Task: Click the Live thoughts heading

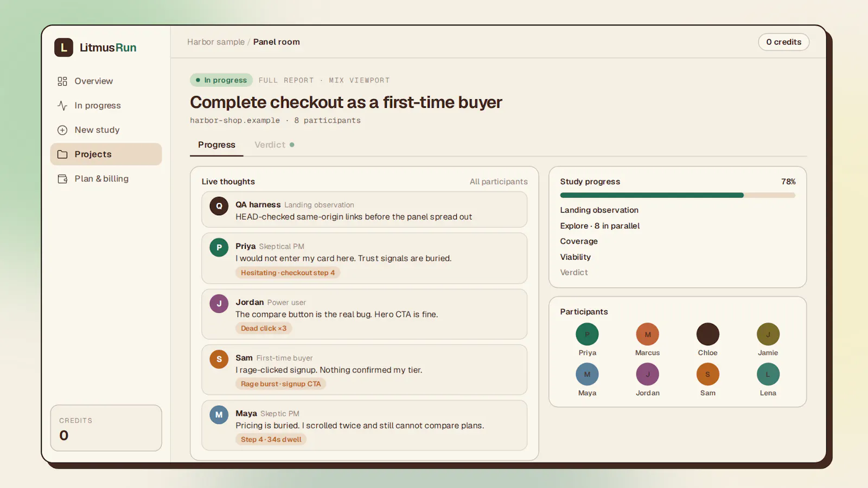Action: (228, 182)
